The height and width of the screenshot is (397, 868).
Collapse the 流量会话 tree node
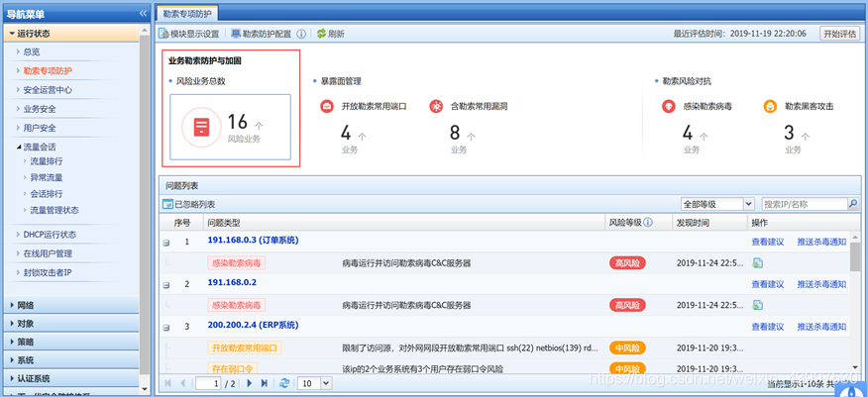coord(18,147)
